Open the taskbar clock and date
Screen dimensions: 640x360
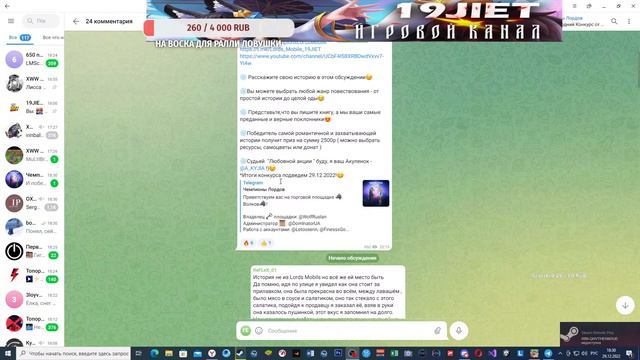[x=611, y=353]
